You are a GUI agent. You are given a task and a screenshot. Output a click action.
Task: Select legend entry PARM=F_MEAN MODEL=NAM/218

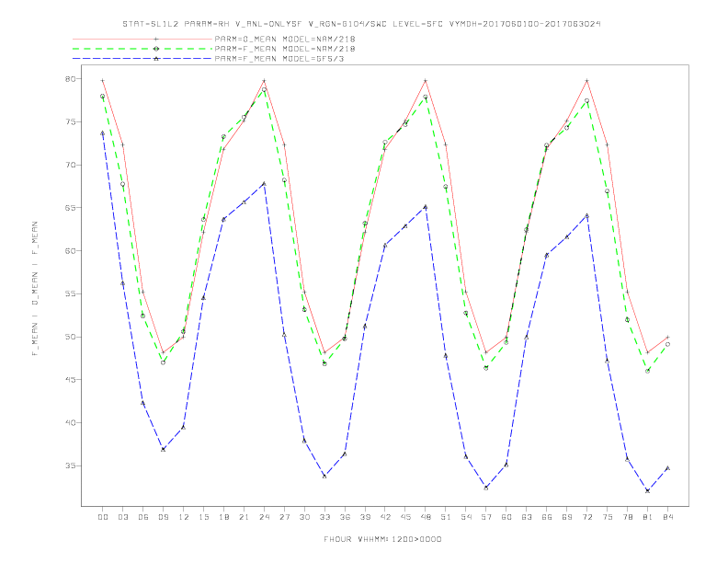pyautogui.click(x=285, y=49)
